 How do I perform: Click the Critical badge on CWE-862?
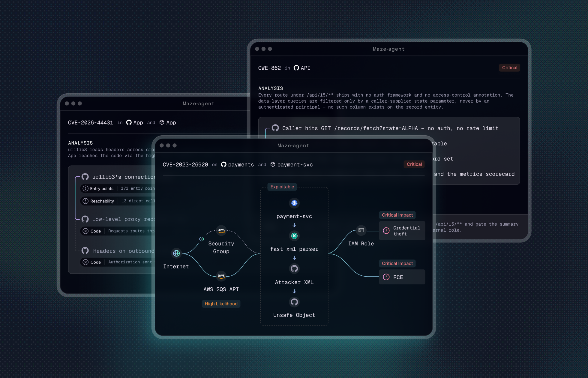pos(509,67)
